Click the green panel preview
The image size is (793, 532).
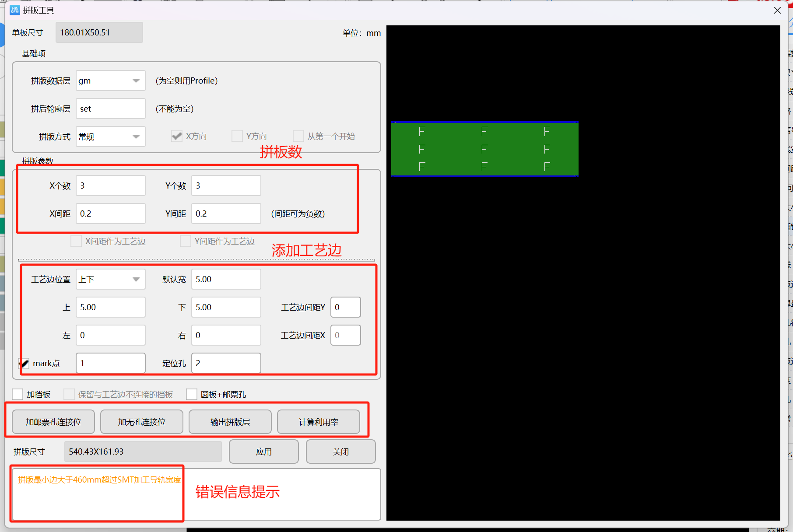[484, 149]
